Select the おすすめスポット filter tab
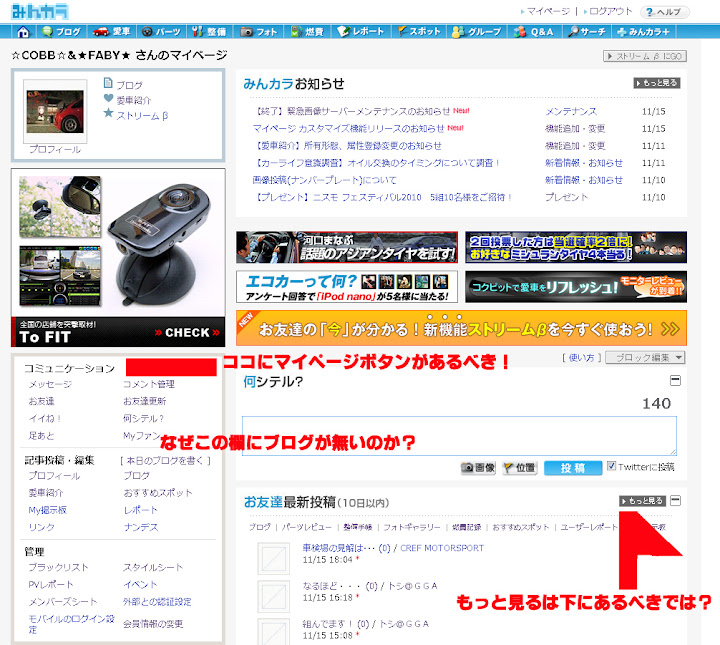The width and height of the screenshot is (720, 645). 521,527
